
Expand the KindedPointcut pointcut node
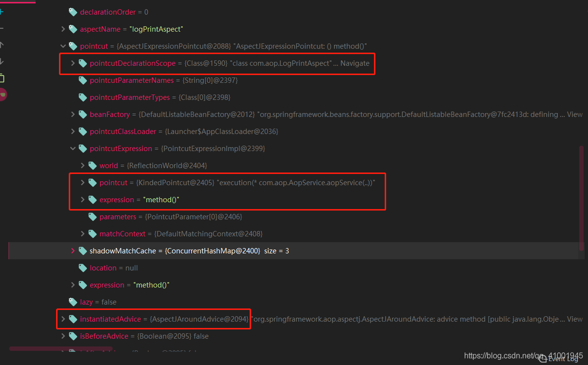pyautogui.click(x=82, y=183)
